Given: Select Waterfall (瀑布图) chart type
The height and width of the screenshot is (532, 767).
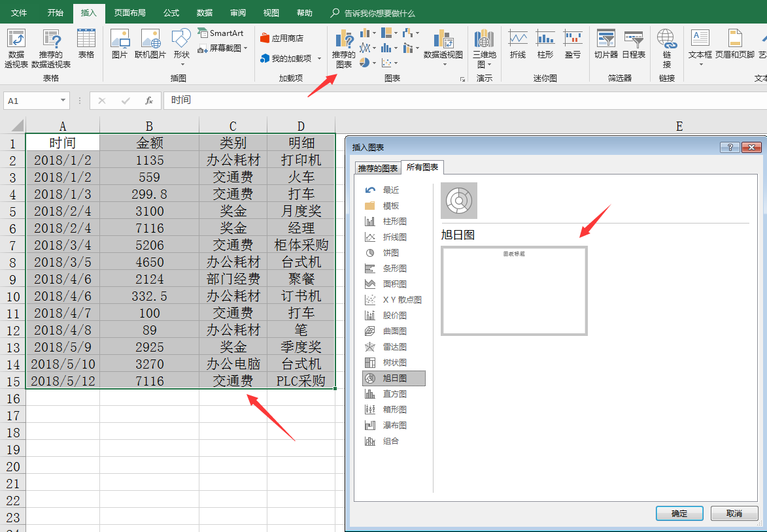Looking at the screenshot, I should [394, 425].
